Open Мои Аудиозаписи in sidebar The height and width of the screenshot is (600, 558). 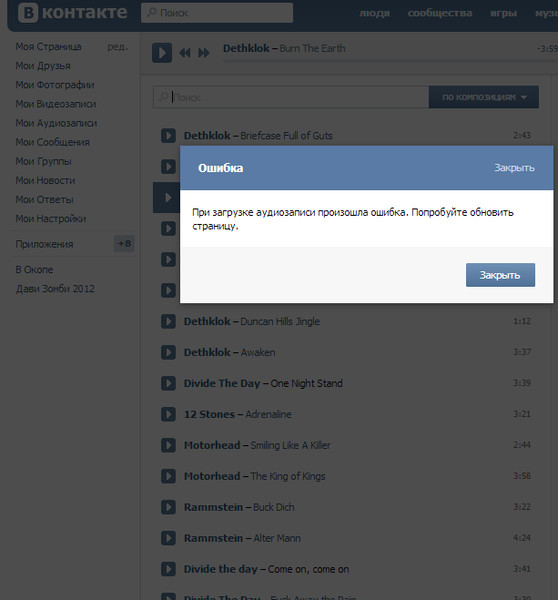(x=56, y=123)
